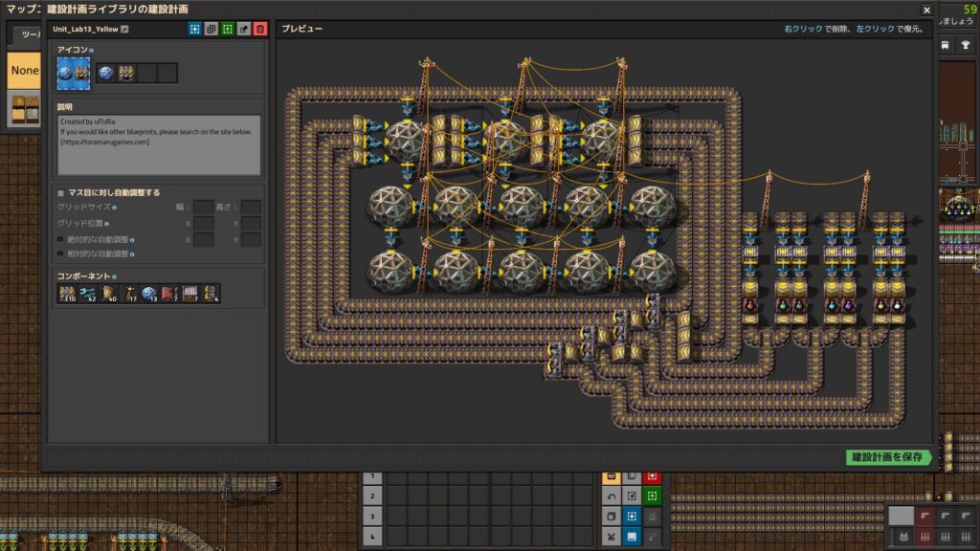This screenshot has width=980, height=551.
Task: Click the lab component showing 13
Action: tap(149, 294)
